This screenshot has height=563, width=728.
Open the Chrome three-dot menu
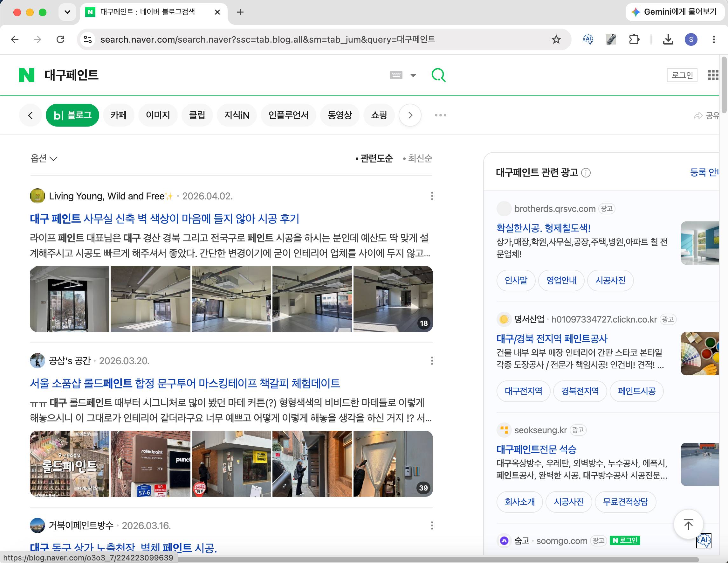(714, 40)
